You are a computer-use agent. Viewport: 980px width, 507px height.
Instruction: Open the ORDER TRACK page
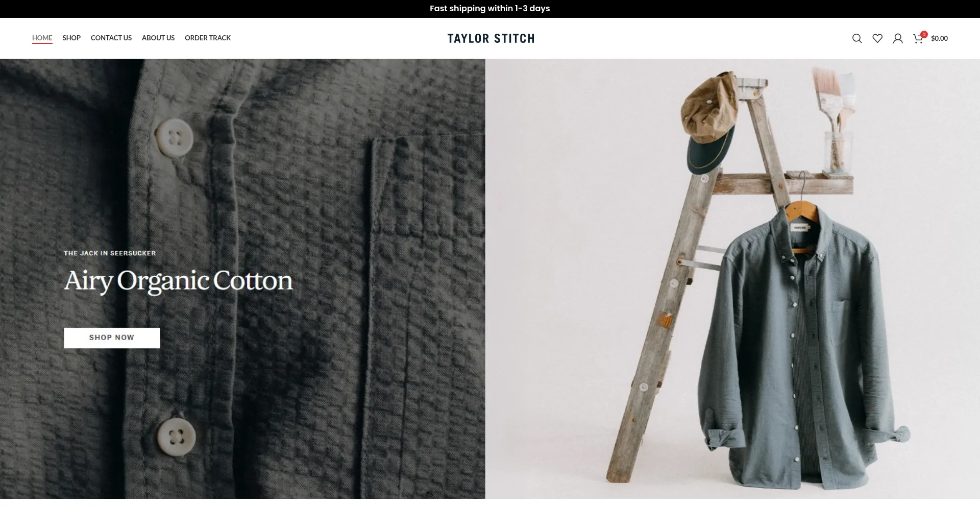tap(208, 38)
